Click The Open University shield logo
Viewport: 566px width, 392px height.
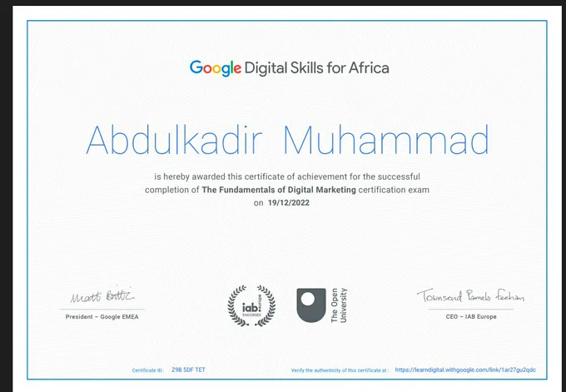click(311, 305)
